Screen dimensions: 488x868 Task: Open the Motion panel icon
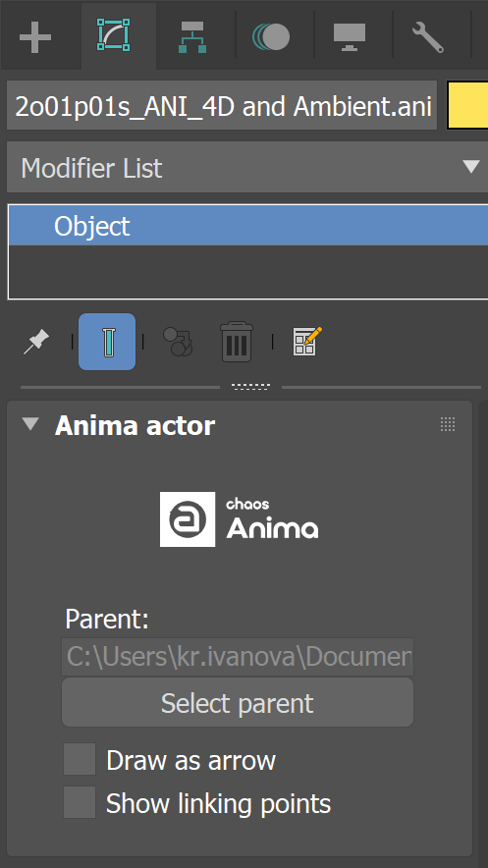pos(271,37)
